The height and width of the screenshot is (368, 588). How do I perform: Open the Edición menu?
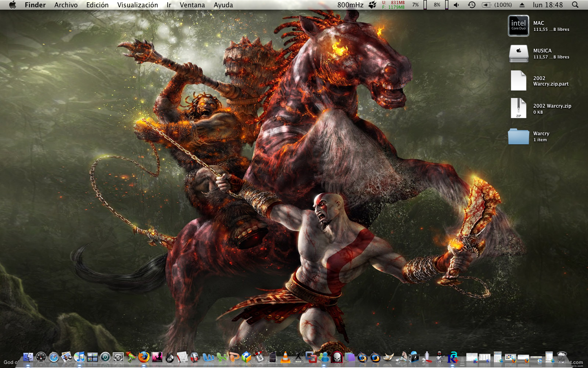pos(97,5)
